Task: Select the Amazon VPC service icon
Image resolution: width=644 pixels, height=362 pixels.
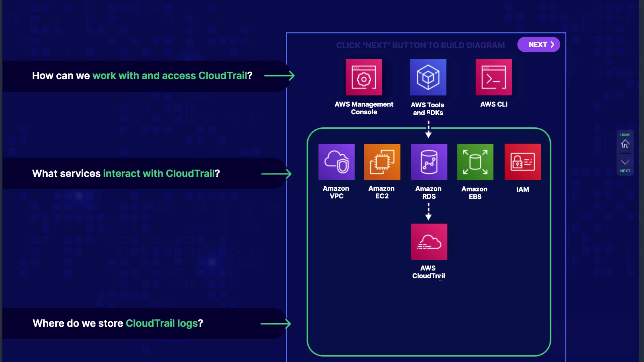Action: (x=336, y=162)
